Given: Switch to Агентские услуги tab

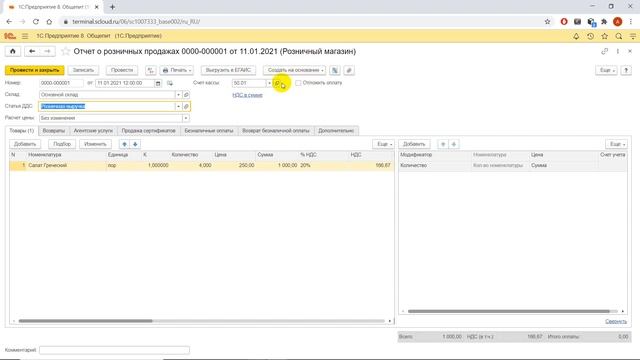Looking at the screenshot, I should point(93,131).
